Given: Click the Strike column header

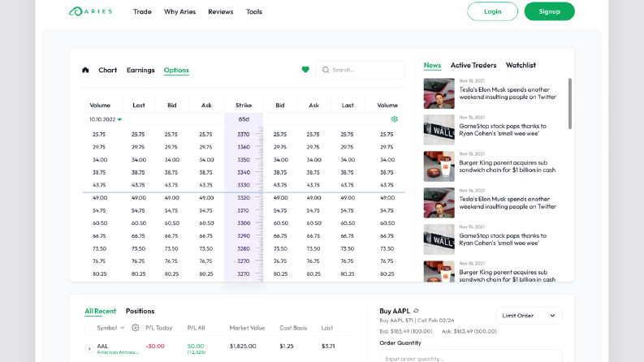Looking at the screenshot, I should (244, 106).
